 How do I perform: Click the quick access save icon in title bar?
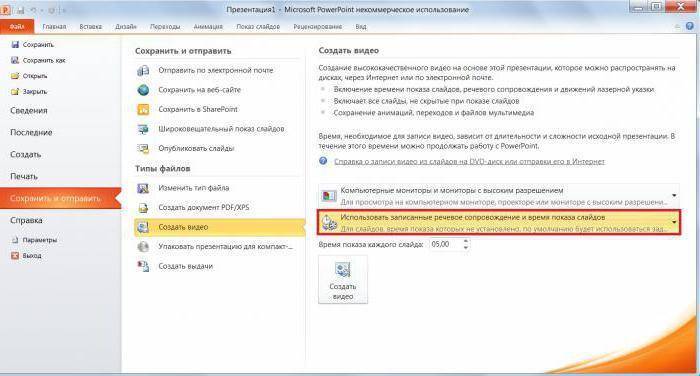(21, 9)
